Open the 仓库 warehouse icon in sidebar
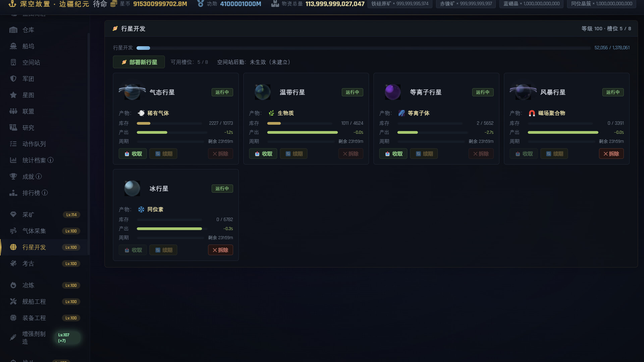Viewport: 644px width, 362px height. (13, 30)
